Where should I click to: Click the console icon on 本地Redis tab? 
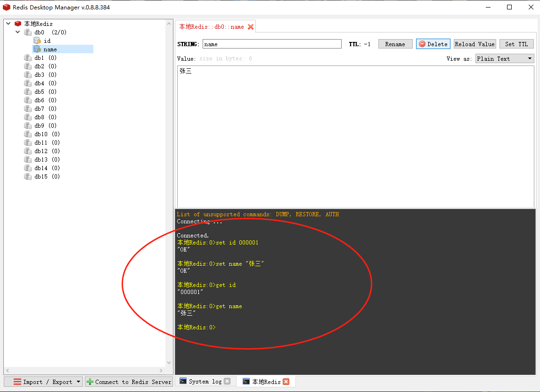pos(246,381)
